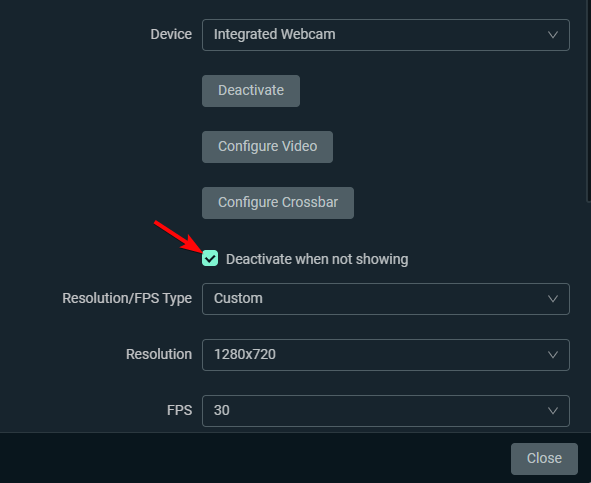Open Configure Video settings
Screen dimensions: 591x483
click(267, 147)
